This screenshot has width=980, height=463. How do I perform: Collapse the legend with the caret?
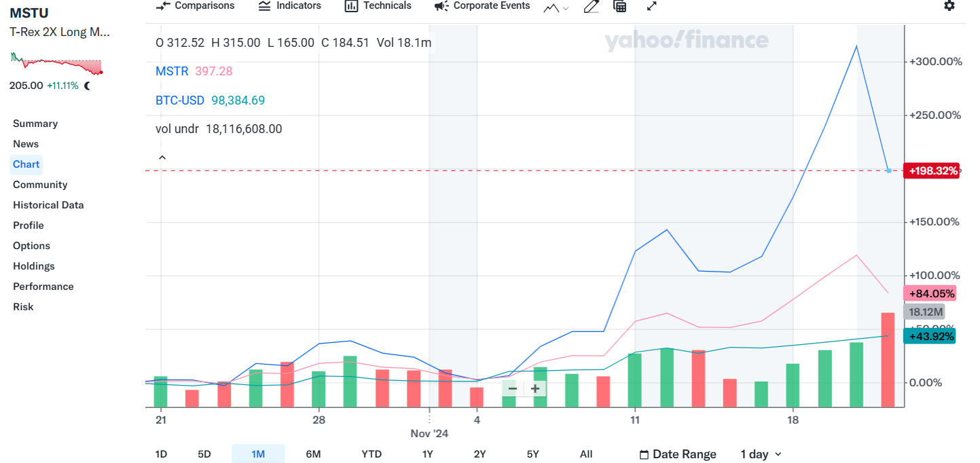pyautogui.click(x=162, y=158)
